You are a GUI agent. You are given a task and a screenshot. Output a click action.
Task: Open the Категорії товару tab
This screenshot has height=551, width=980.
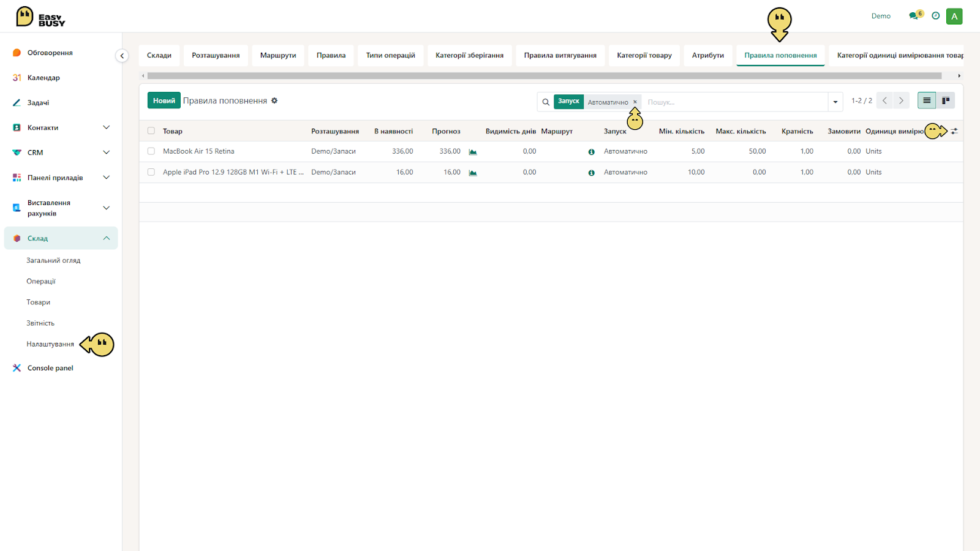(644, 55)
